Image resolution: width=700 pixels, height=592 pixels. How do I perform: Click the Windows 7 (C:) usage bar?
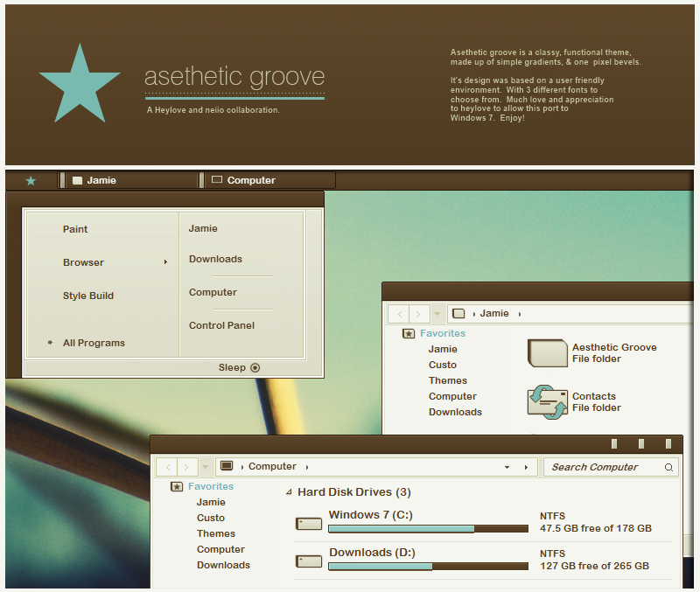click(x=427, y=528)
